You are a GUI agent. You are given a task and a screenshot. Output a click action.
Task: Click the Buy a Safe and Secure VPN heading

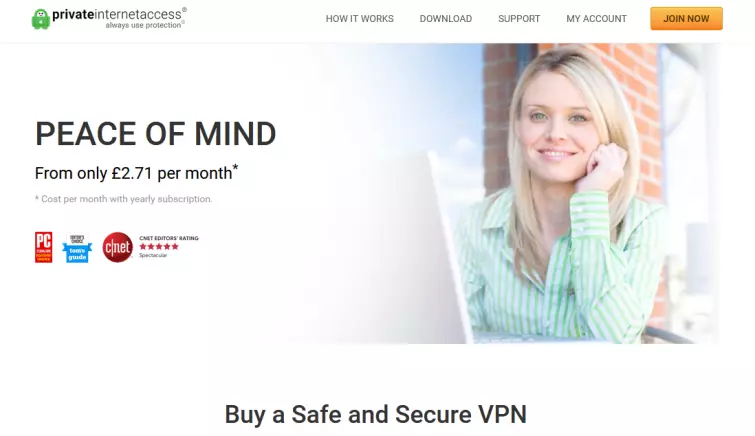click(376, 414)
